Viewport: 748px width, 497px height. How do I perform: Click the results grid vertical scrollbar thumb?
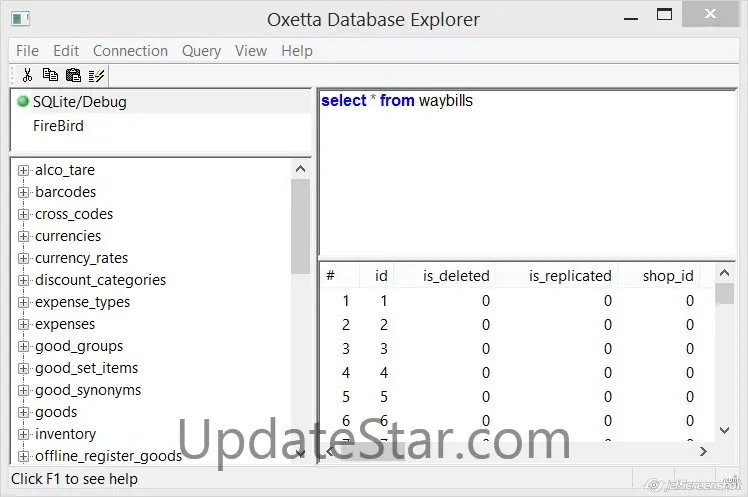point(725,293)
